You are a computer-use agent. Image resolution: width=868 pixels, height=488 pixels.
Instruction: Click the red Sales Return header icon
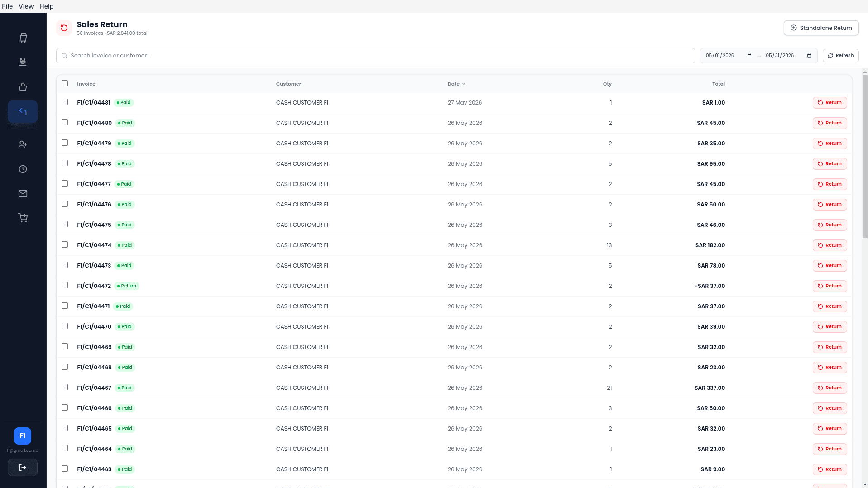point(64,28)
